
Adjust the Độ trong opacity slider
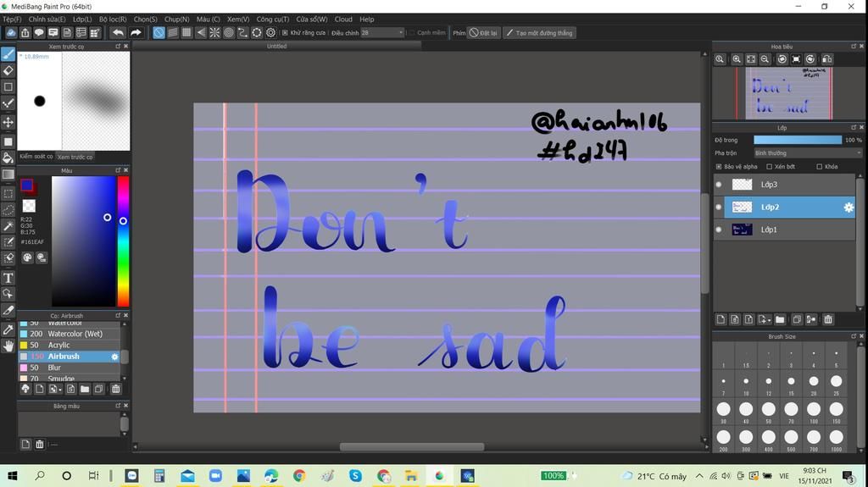point(798,140)
